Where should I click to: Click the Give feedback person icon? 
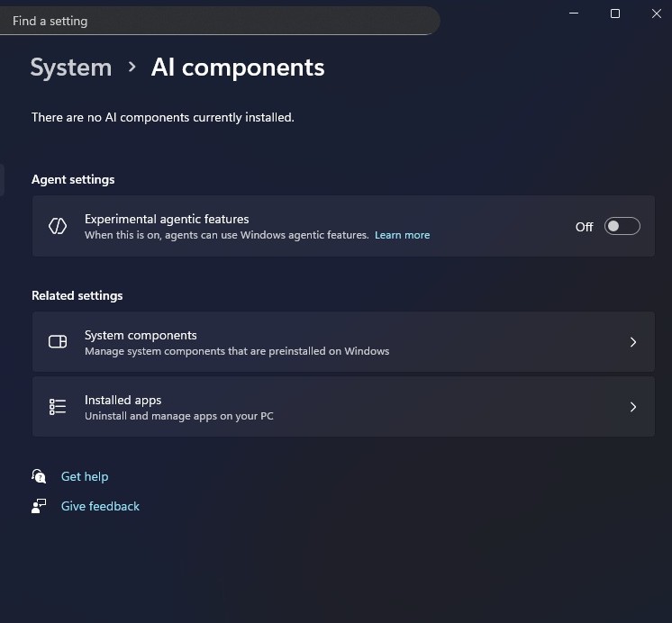click(x=39, y=506)
